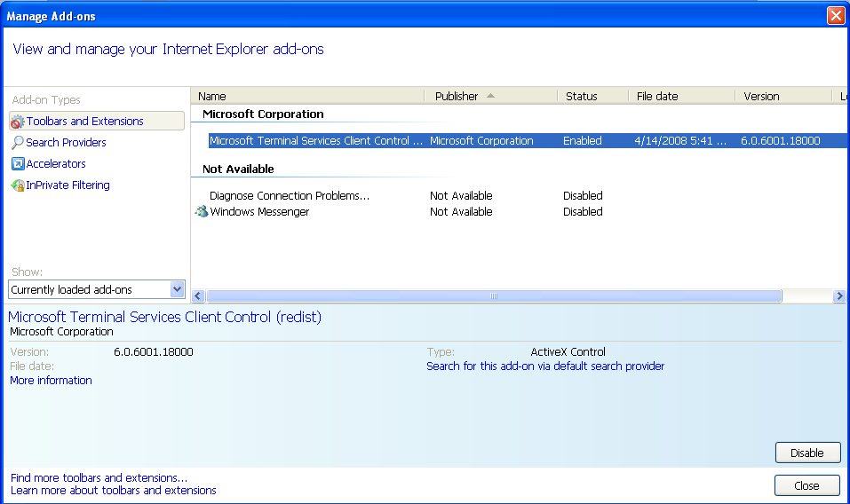Select the Diagnose Connection Problems add-on

[x=290, y=196]
